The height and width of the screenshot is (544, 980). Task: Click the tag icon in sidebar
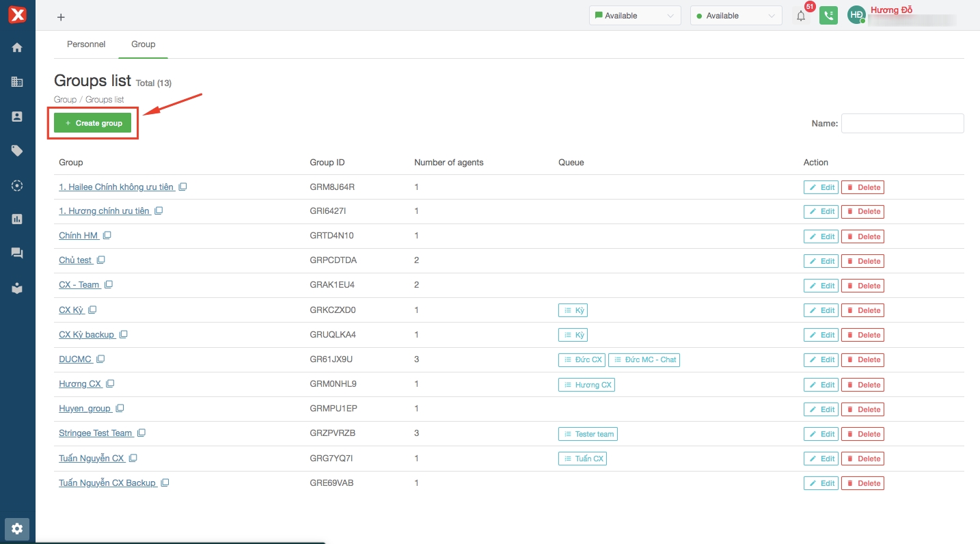point(17,151)
